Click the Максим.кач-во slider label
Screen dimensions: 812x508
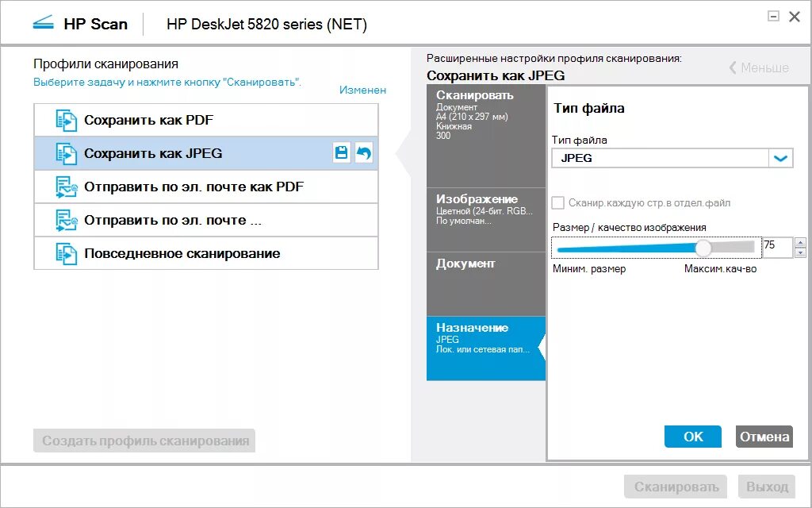coord(720,269)
